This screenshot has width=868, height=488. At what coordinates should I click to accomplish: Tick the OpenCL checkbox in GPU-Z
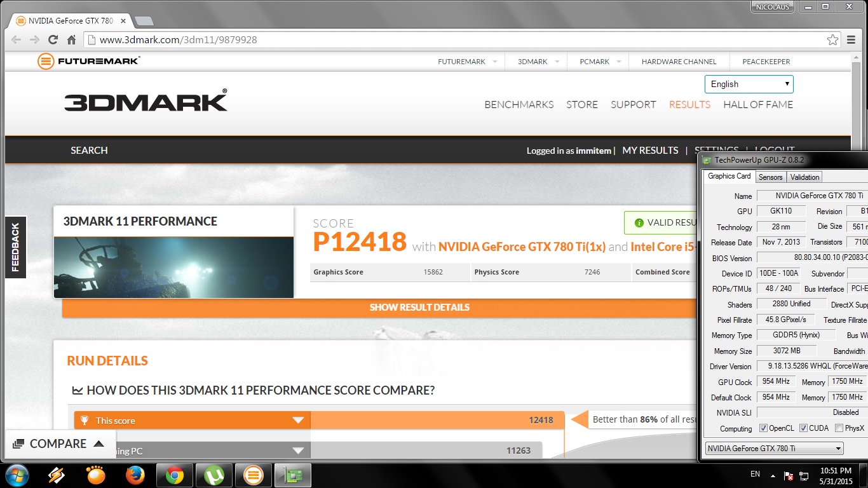coord(763,428)
